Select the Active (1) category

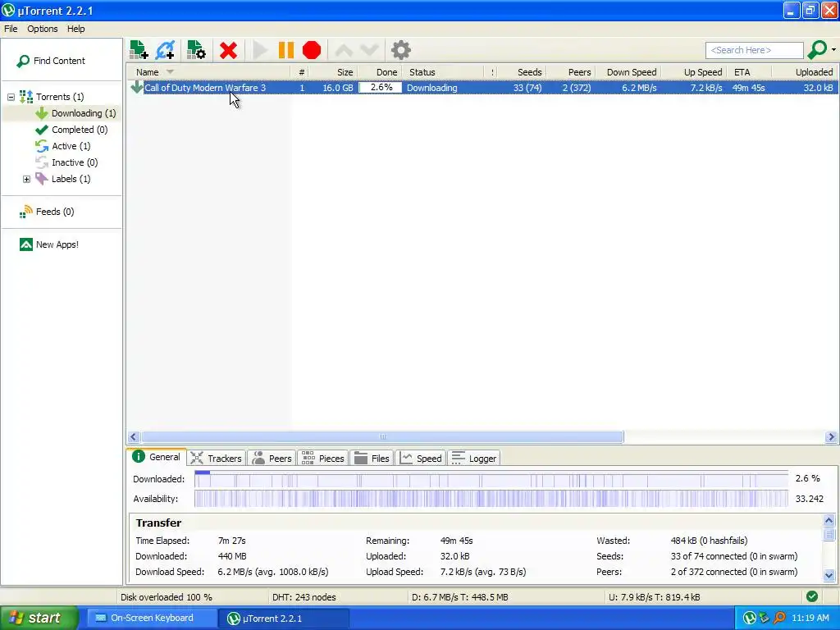tap(63, 146)
